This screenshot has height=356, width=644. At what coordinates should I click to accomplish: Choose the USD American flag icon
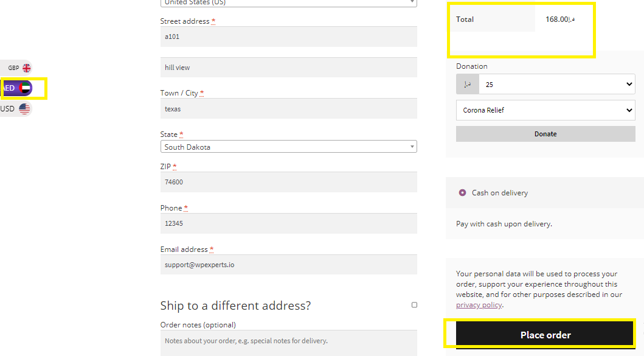point(25,108)
